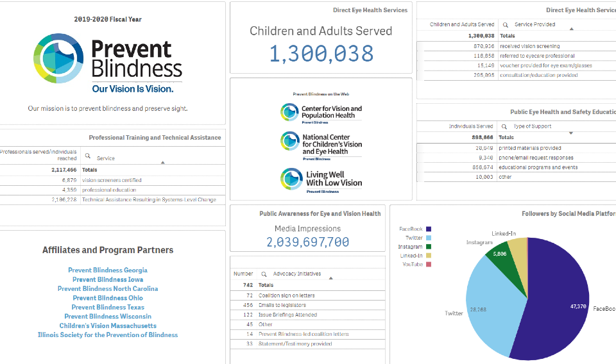The width and height of the screenshot is (616, 364).
Task: Open Illinois Society for Prevention of Blindness link
Action: 108,335
